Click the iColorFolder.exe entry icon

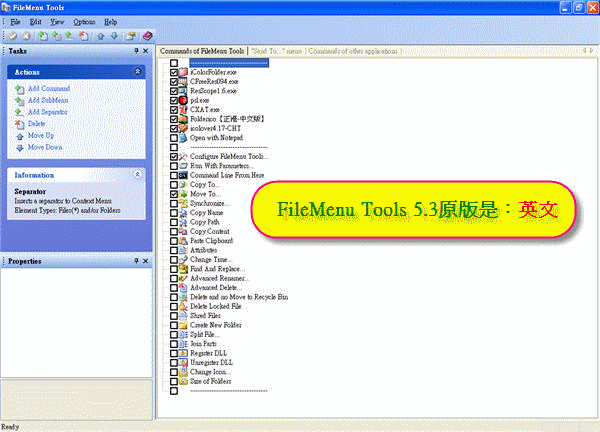(183, 72)
